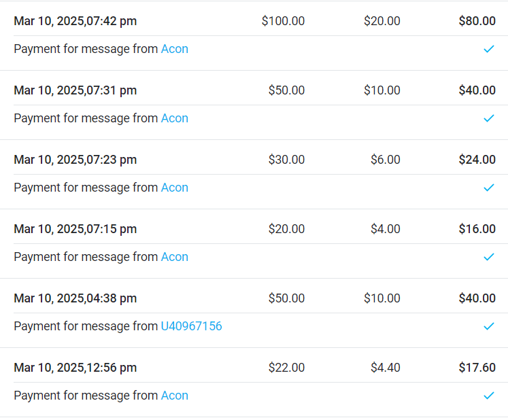
Task: Open the Acon link in the 12:56 pm payment
Action: (x=174, y=396)
